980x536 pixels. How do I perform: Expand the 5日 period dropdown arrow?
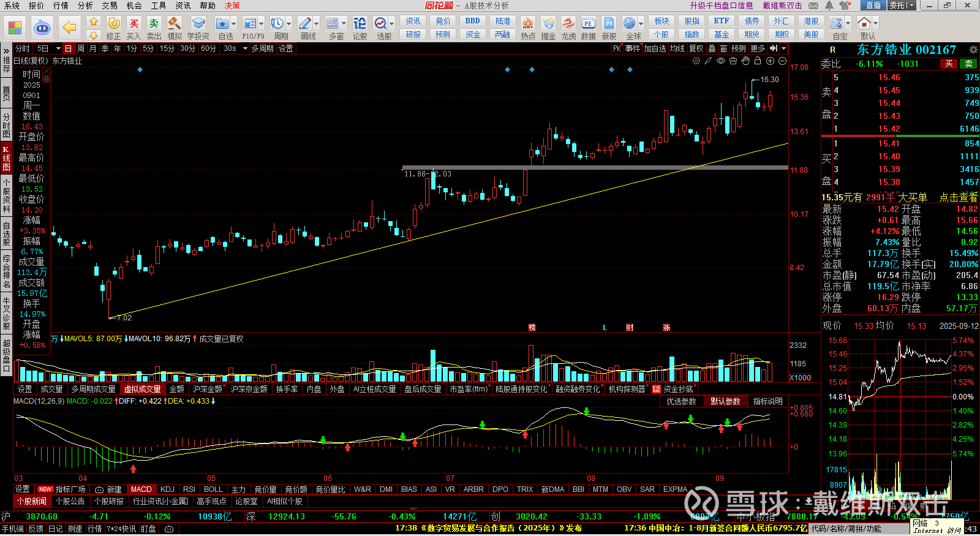(x=58, y=48)
